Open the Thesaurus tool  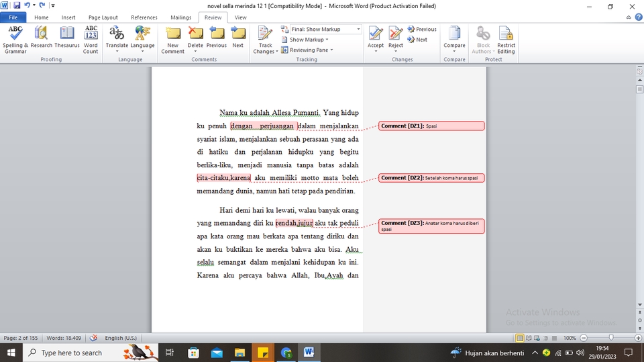click(67, 37)
